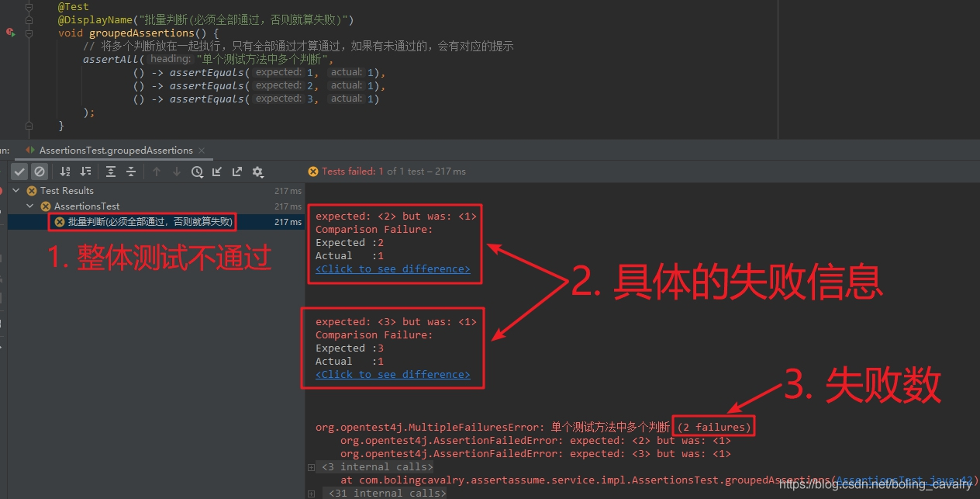980x499 pixels.
Task: Toggle the fold marker at the @Test line
Action: 29,6
